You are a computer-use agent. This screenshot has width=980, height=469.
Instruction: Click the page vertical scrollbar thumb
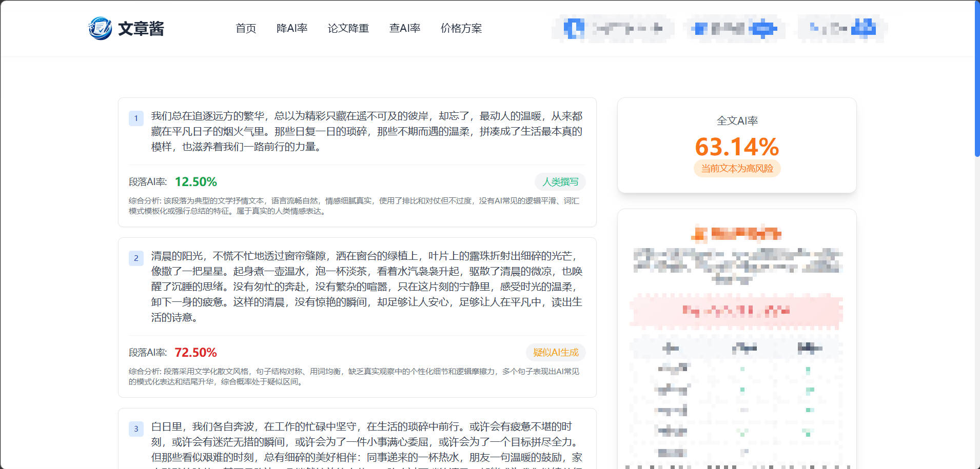coord(977,79)
